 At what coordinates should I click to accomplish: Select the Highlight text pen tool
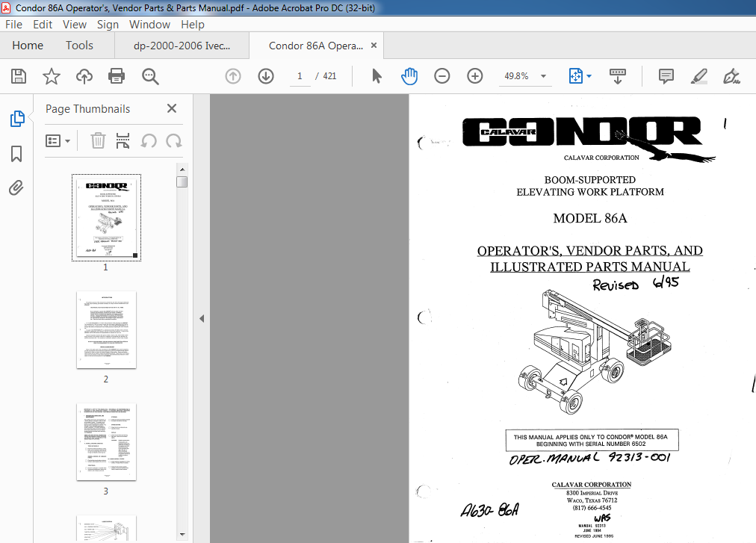pyautogui.click(x=698, y=76)
